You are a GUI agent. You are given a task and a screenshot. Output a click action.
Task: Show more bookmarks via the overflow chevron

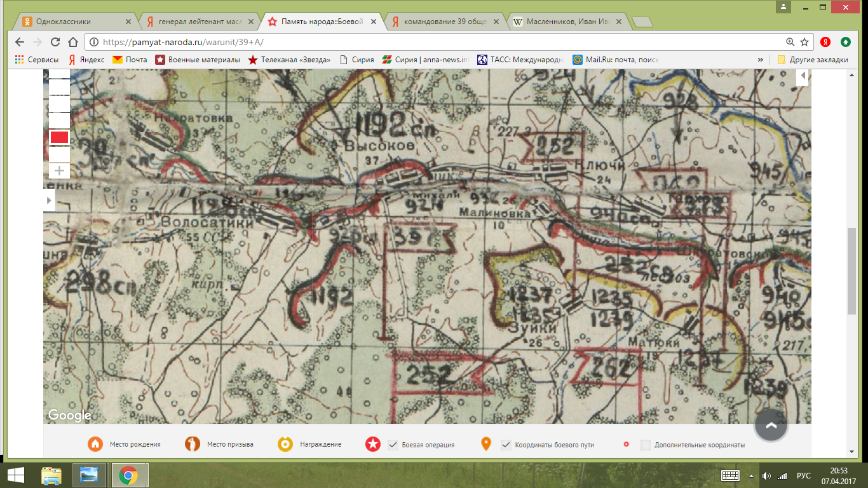coord(761,60)
